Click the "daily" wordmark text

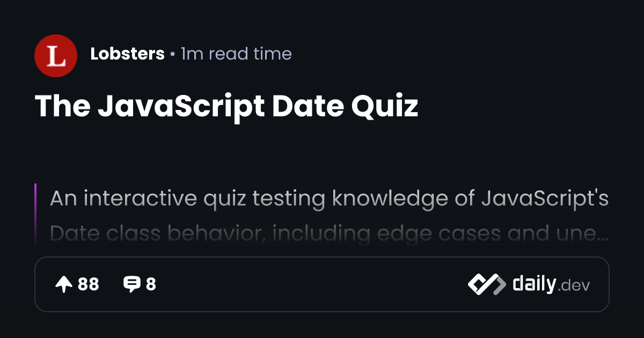[533, 284]
